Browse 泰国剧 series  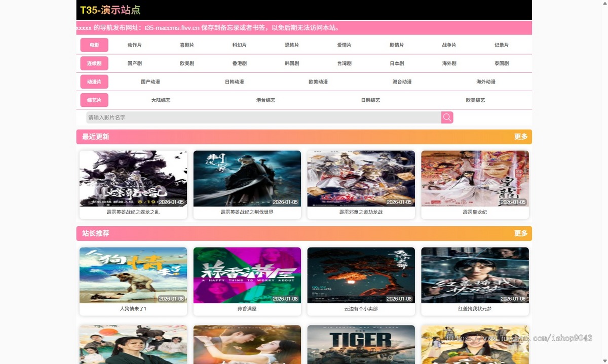pyautogui.click(x=502, y=64)
